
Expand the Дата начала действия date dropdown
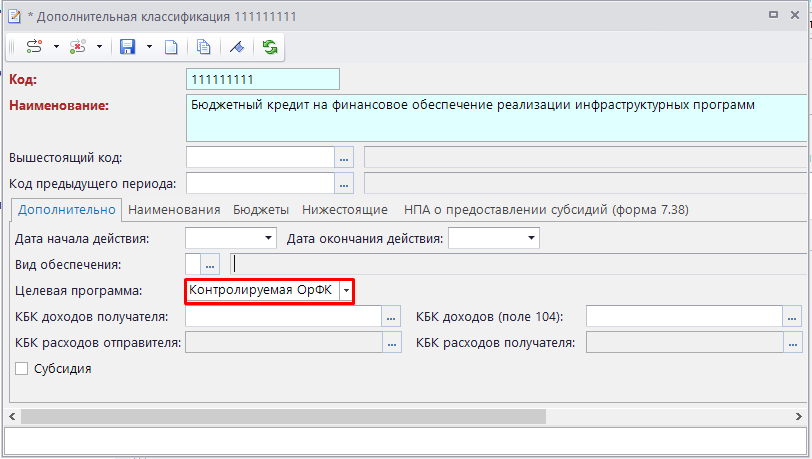coord(268,238)
